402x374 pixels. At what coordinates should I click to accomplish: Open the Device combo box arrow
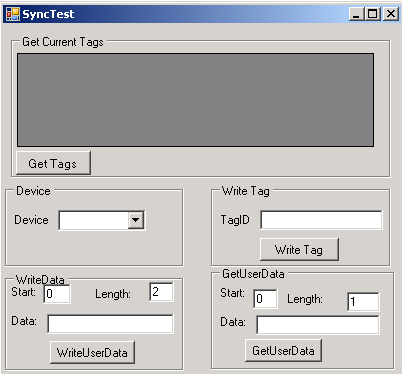136,220
